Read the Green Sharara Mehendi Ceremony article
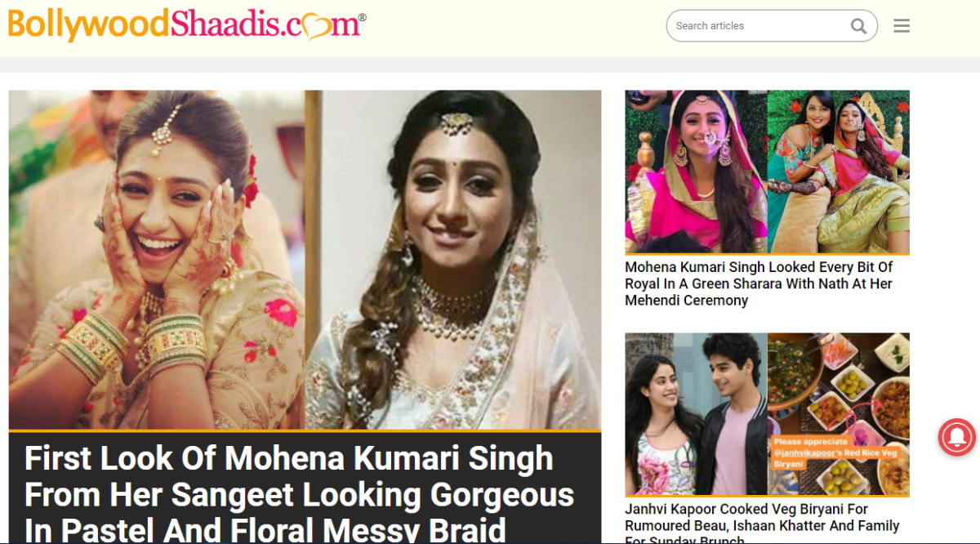The height and width of the screenshot is (544, 980). click(x=759, y=283)
